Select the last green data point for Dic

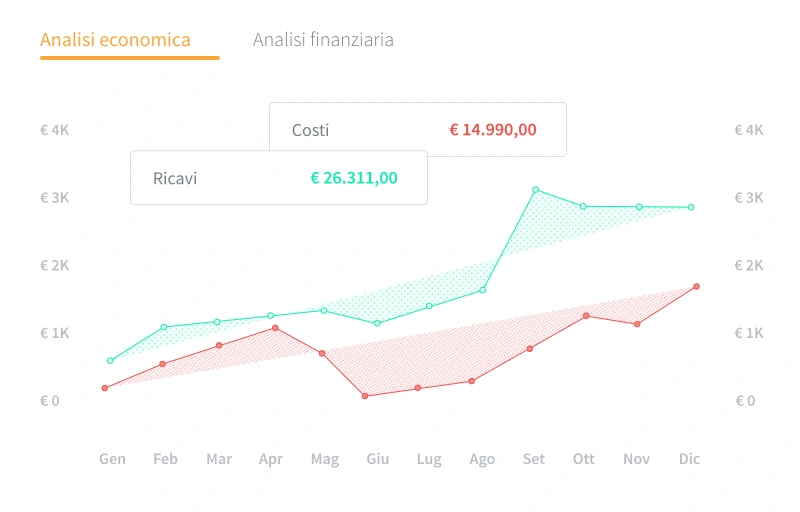point(691,207)
